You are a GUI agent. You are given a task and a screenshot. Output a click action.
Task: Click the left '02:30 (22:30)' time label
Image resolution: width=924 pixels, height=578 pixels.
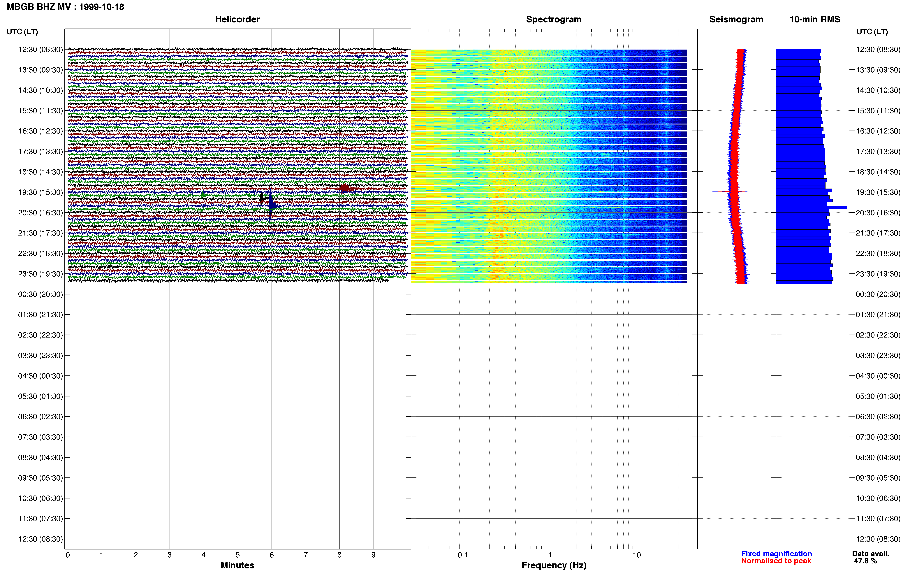(x=41, y=335)
